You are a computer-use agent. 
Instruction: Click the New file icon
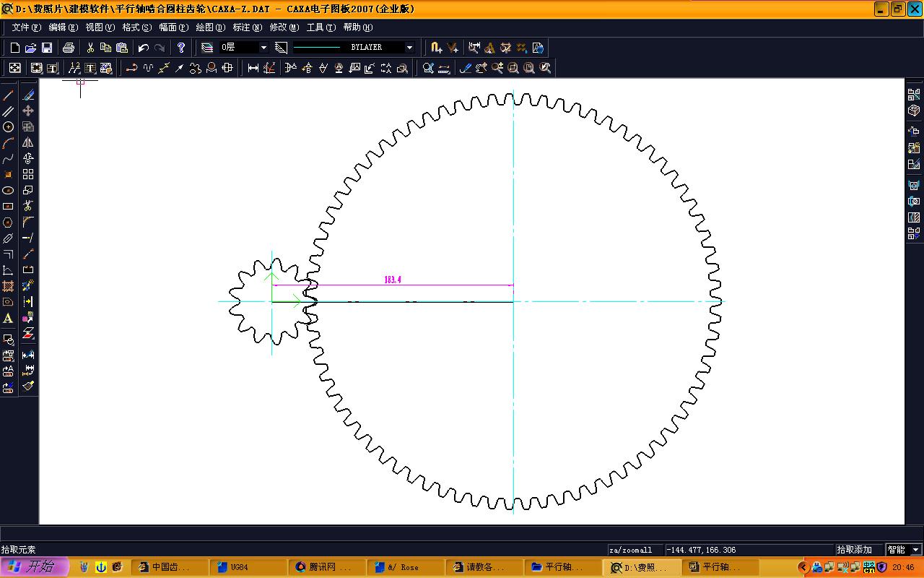point(15,48)
